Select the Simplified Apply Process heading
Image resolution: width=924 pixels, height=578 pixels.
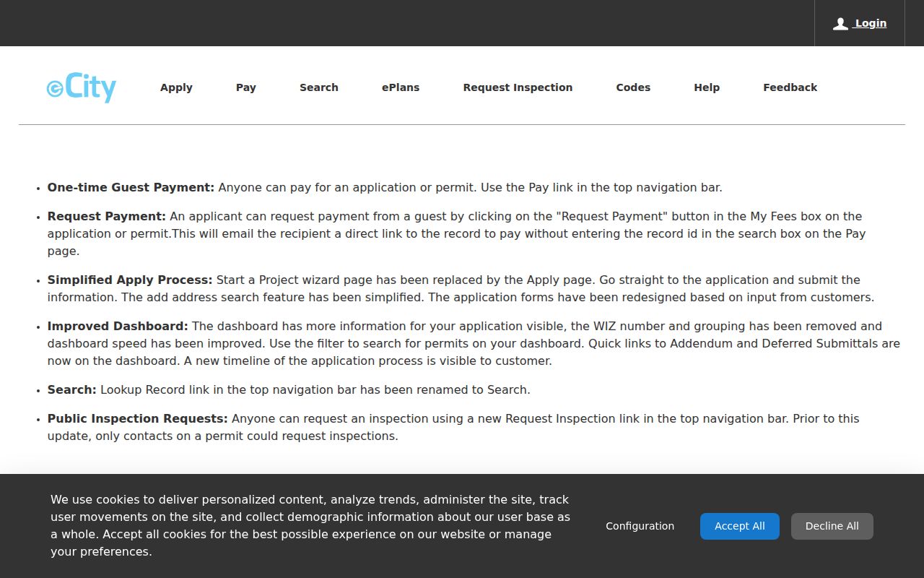(130, 280)
